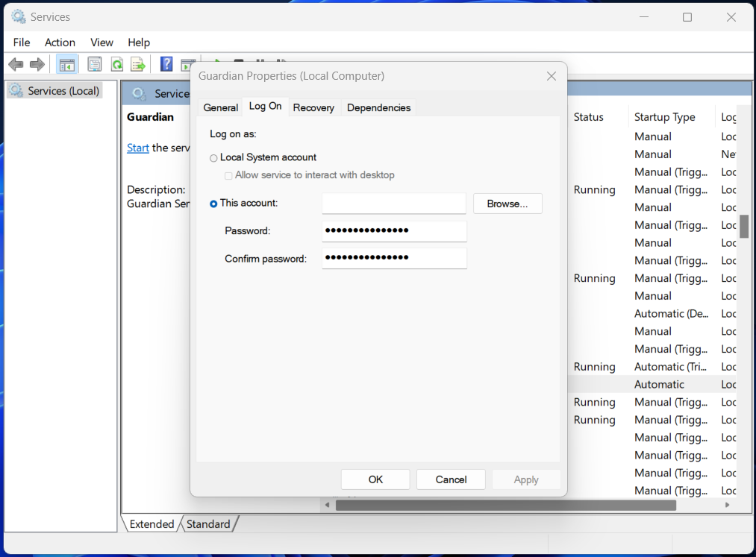
Task: Click the "Description:" label in Extended pane
Action: click(x=156, y=189)
